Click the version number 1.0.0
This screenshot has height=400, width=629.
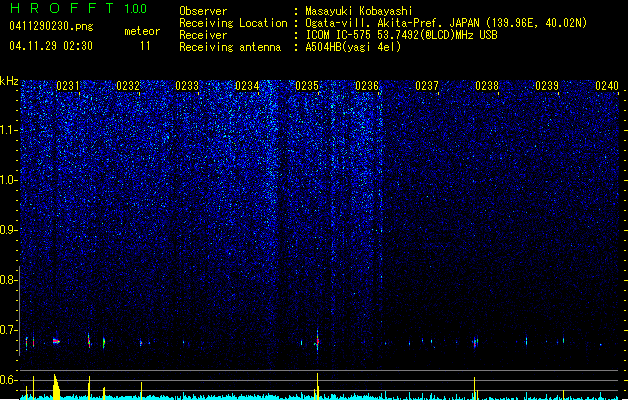[135, 9]
